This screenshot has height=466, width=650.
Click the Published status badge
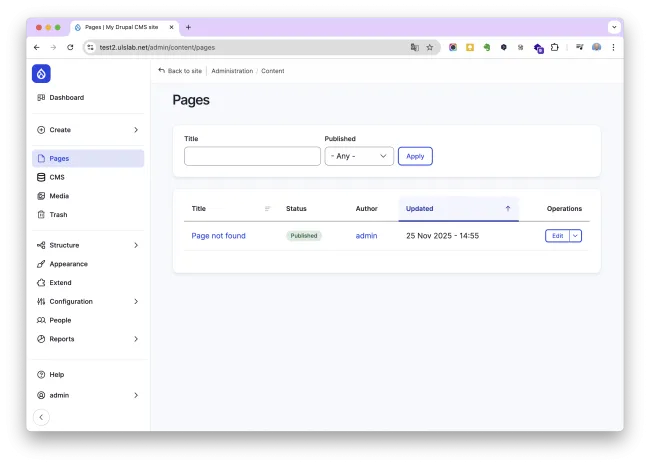(x=304, y=235)
